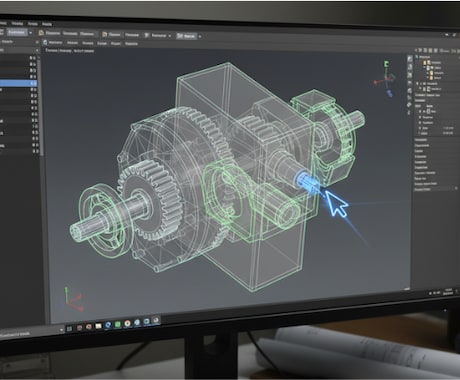Select the blue document node in the right tree
Viewport: 460px width, 380px height.
point(429,68)
